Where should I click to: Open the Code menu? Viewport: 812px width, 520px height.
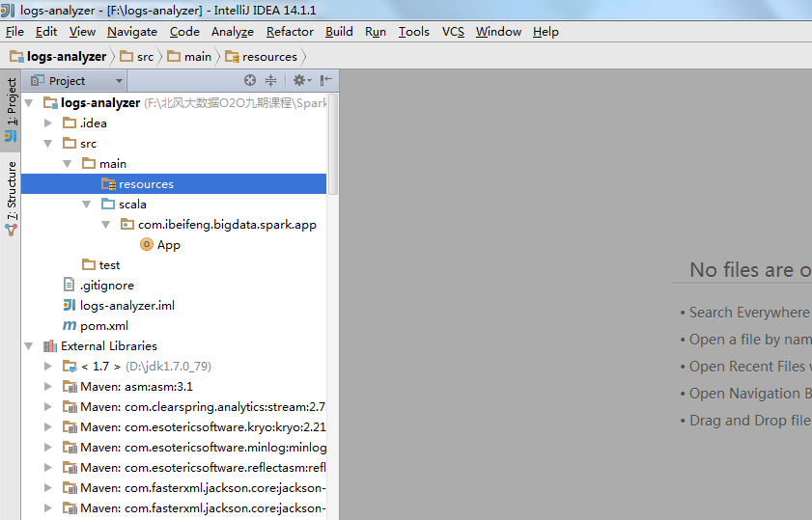[184, 32]
